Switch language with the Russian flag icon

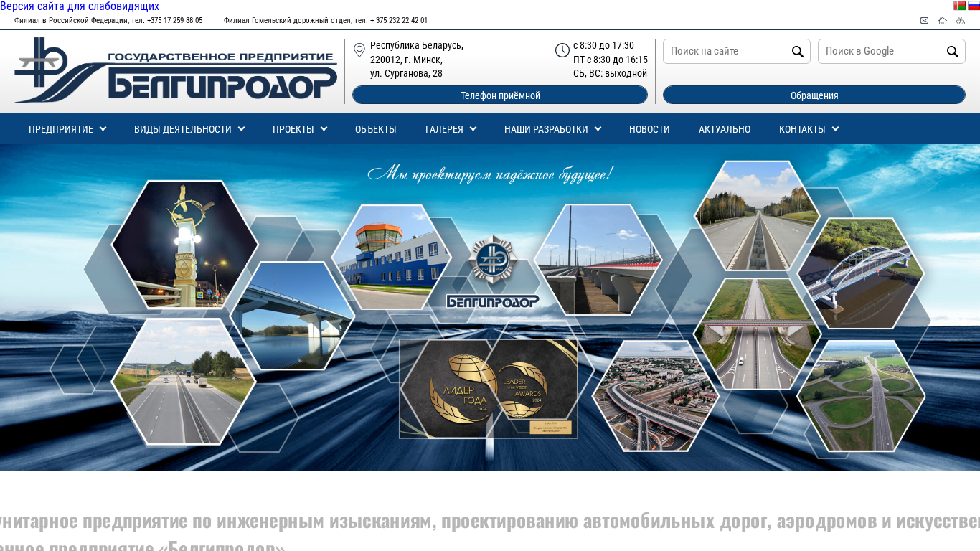974,6
